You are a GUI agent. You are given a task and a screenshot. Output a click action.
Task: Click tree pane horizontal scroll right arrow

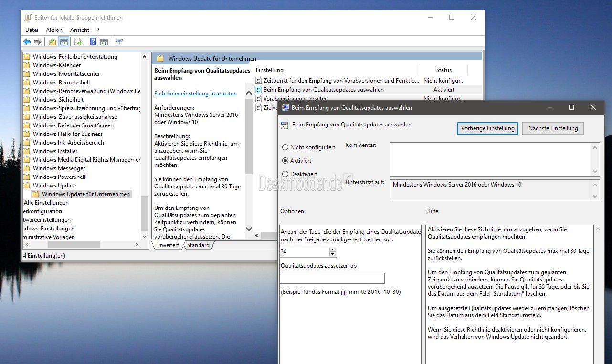(136, 244)
